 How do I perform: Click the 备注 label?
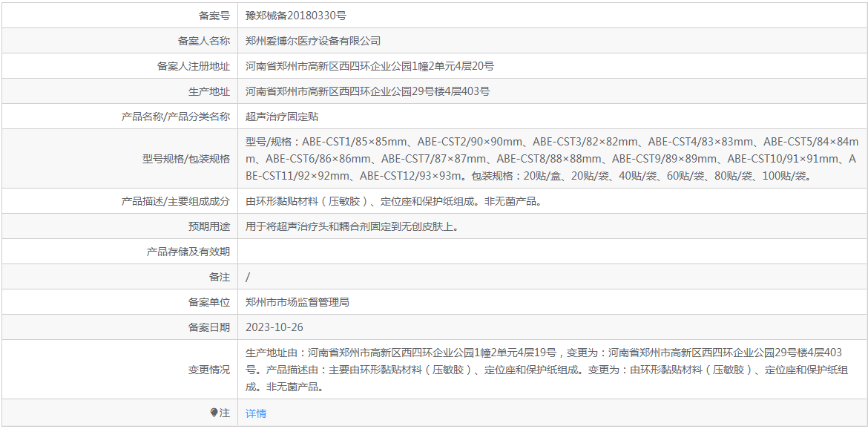point(220,278)
